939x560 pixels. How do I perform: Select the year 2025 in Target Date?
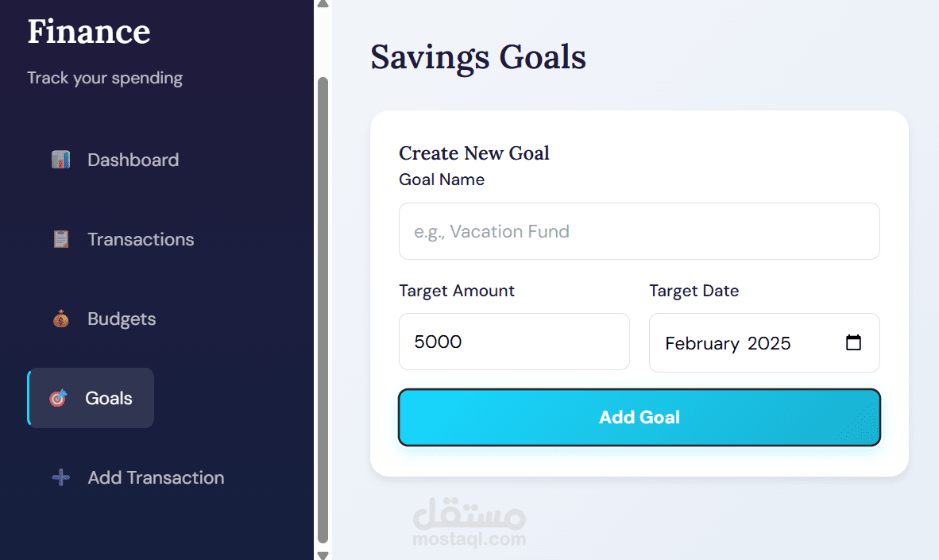coord(769,343)
